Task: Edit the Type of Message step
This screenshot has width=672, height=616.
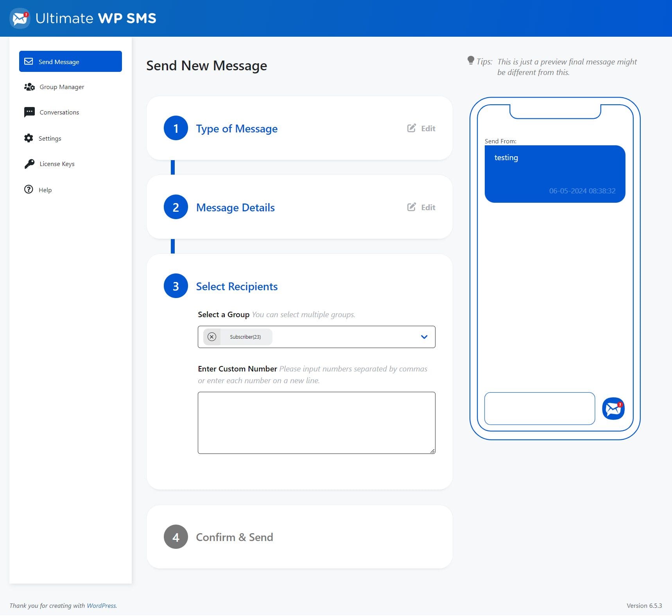Action: coord(421,128)
